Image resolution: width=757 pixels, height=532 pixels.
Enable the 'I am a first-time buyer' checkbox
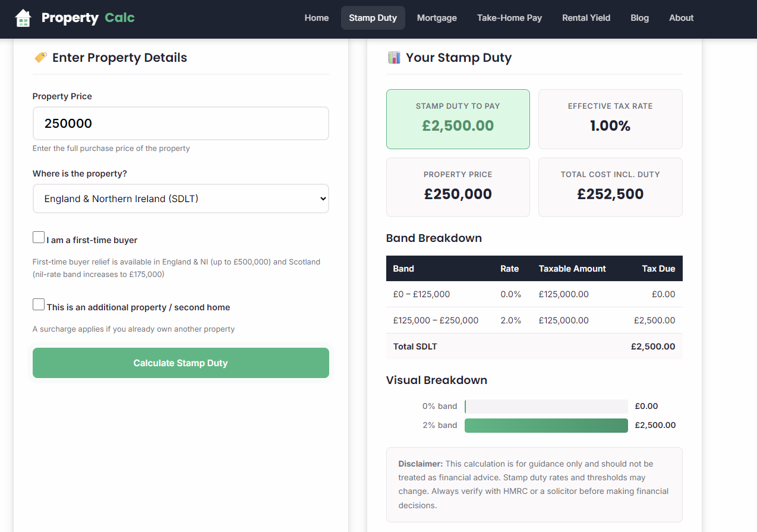point(38,237)
